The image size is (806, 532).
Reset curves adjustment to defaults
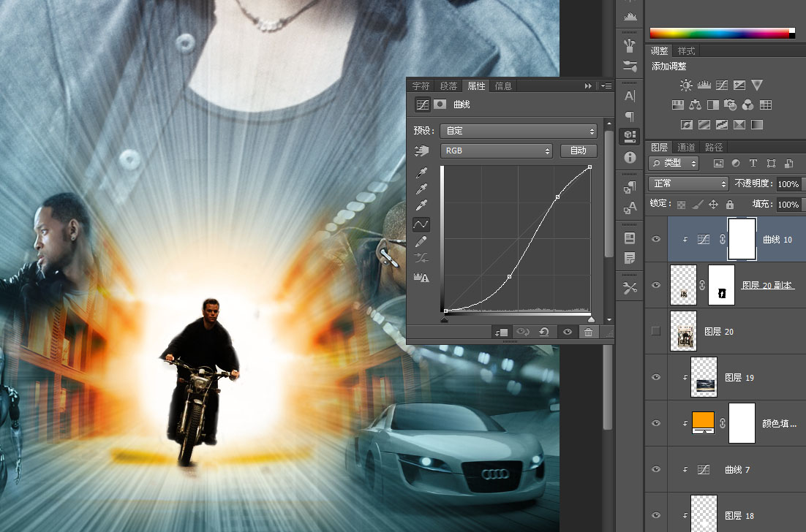click(x=544, y=332)
